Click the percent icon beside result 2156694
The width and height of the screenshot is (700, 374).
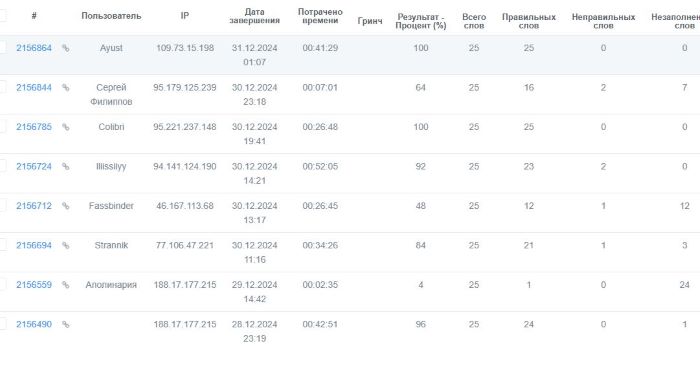66,245
